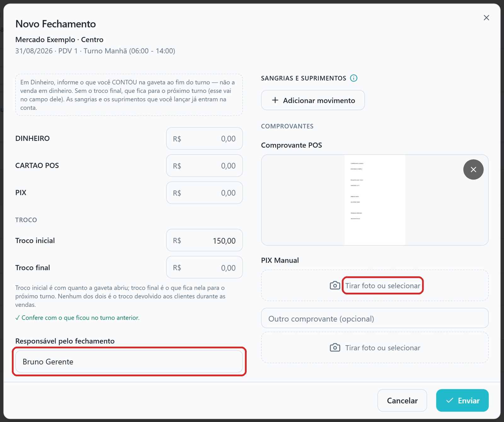The height and width of the screenshot is (422, 504).
Task: Close the Novo Fechamento dialog
Action: (486, 18)
